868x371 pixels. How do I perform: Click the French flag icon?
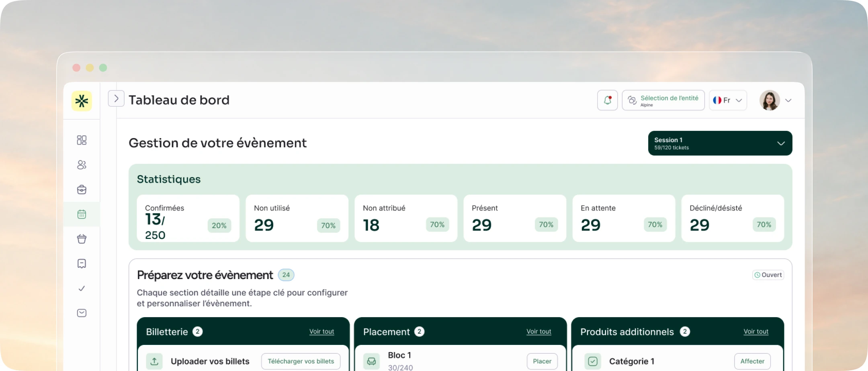717,100
